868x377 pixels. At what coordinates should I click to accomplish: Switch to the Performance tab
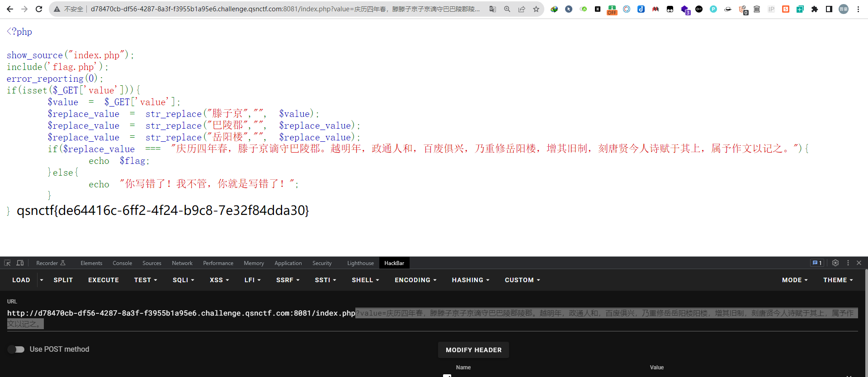pyautogui.click(x=218, y=263)
